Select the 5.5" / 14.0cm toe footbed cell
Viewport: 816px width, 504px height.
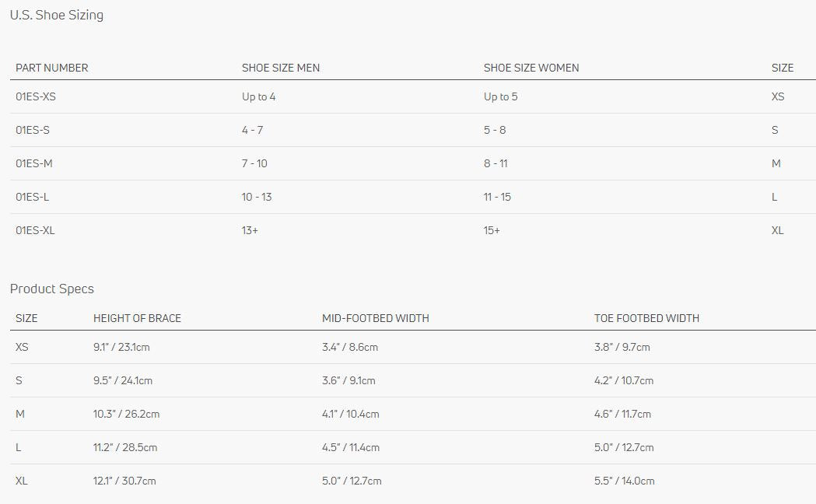pyautogui.click(x=625, y=481)
